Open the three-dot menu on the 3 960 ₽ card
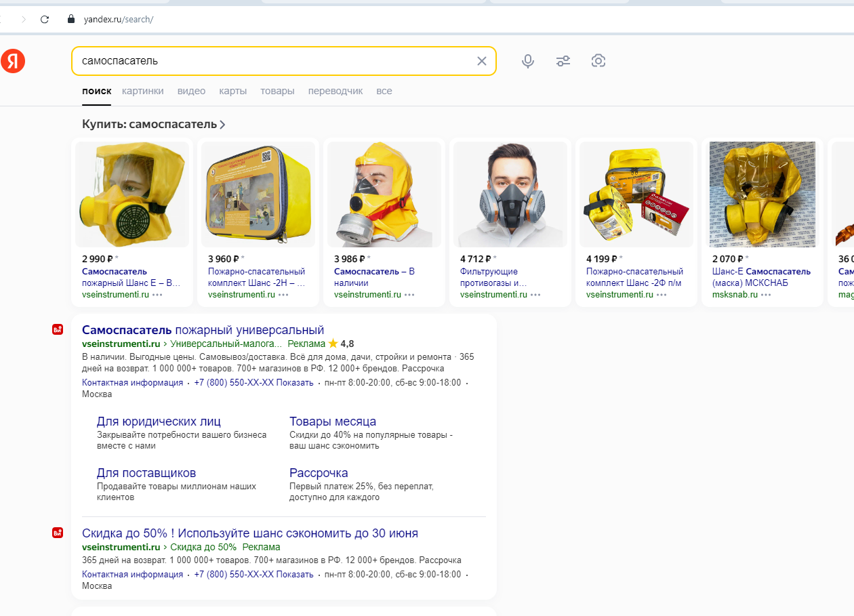Image resolution: width=854 pixels, height=616 pixels. tap(283, 295)
